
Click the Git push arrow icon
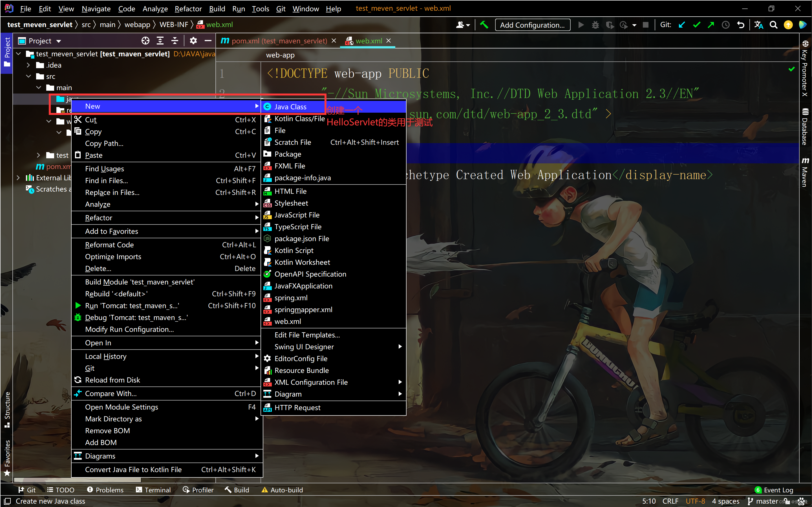point(711,25)
